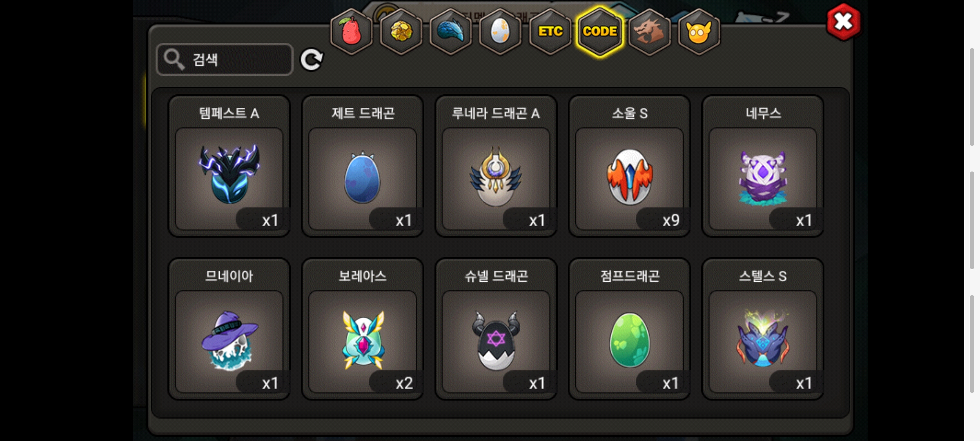The width and height of the screenshot is (980, 441).
Task: Choose the 므네이아 witch hat egg
Action: (x=229, y=329)
